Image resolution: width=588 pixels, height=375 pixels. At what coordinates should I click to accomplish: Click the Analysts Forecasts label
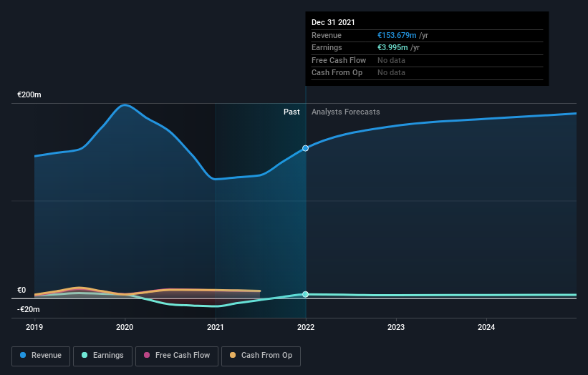(346, 112)
